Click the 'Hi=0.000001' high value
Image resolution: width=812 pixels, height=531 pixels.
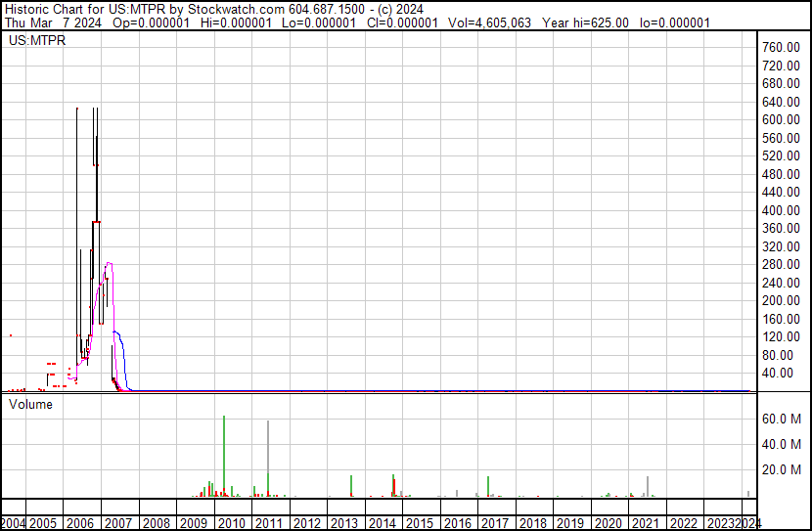(x=236, y=22)
